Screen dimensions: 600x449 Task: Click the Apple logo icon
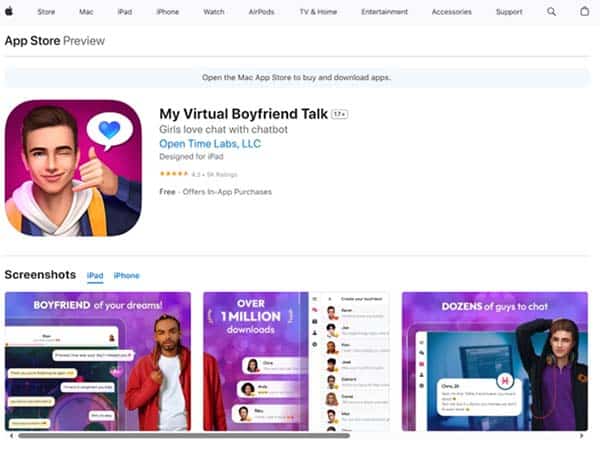pos(9,11)
